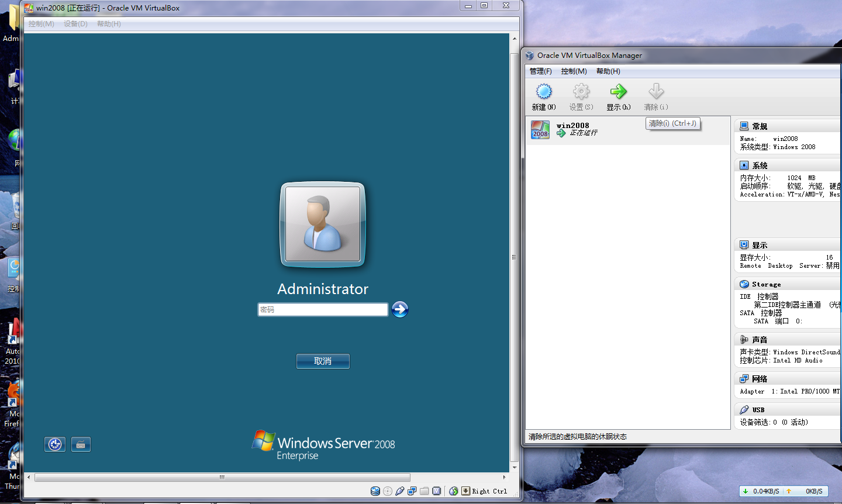Click the password input field

(x=323, y=309)
